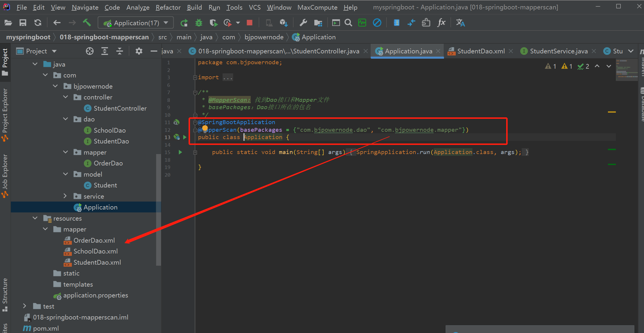
Task: Stop the running application (red square)
Action: [250, 23]
